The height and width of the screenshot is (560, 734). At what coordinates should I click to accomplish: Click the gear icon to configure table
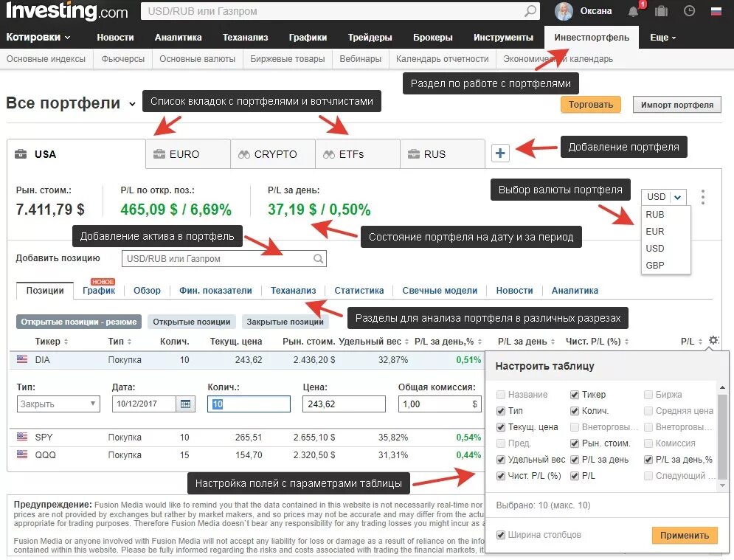click(713, 340)
